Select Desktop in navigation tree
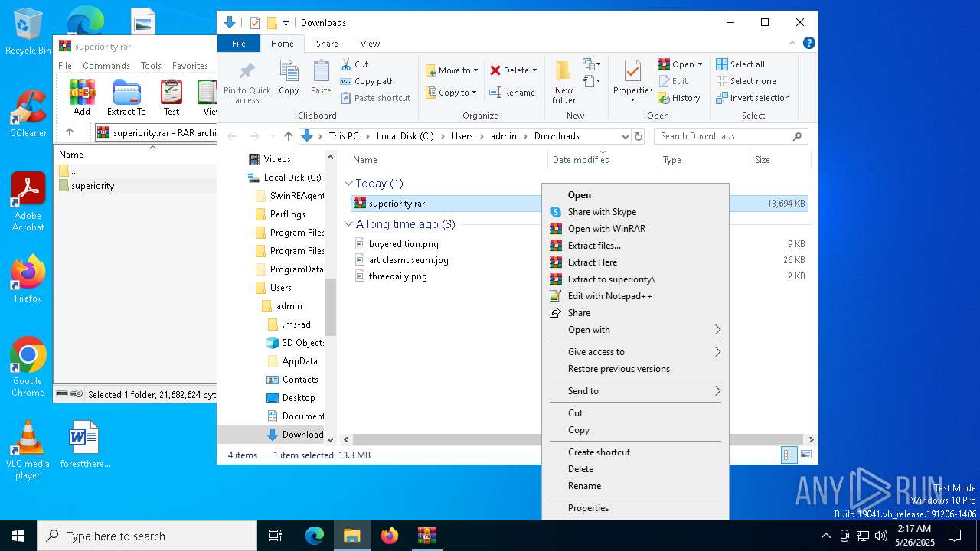This screenshot has width=980, height=551. click(x=298, y=398)
